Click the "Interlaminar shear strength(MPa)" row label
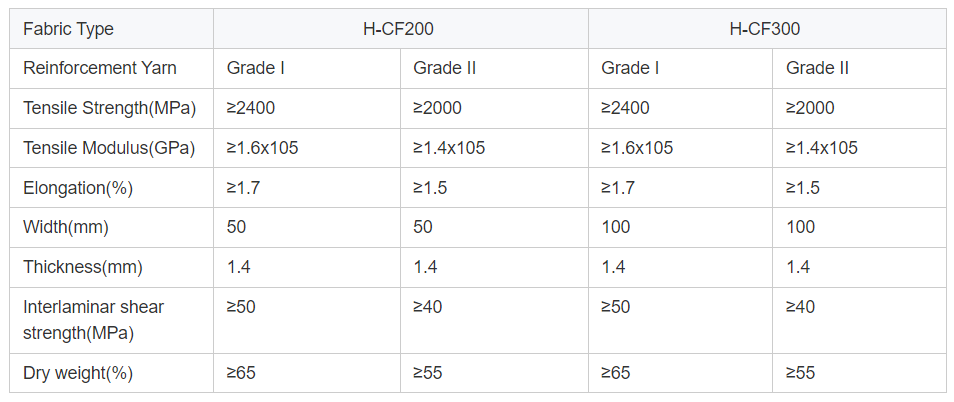954x402 pixels. pos(93,319)
